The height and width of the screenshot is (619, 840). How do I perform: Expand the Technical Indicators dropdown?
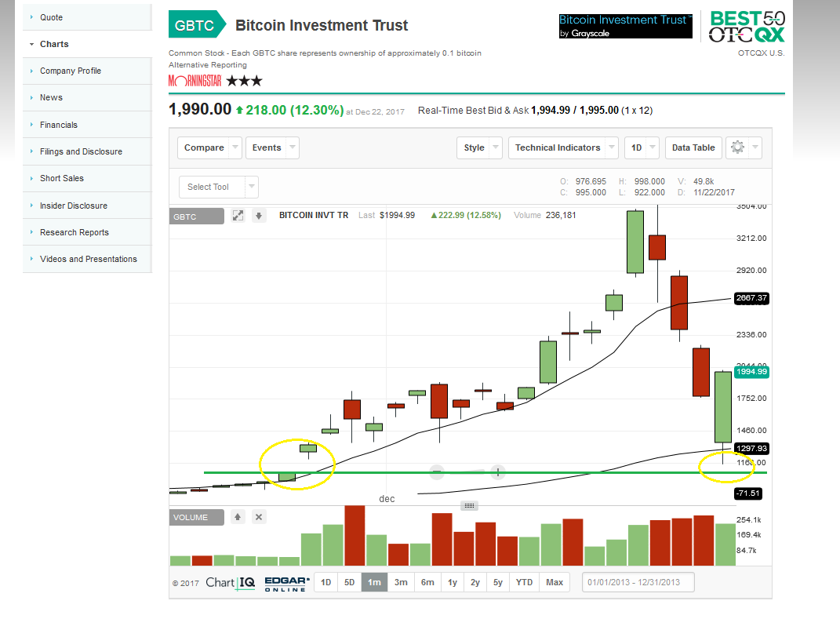pos(563,147)
